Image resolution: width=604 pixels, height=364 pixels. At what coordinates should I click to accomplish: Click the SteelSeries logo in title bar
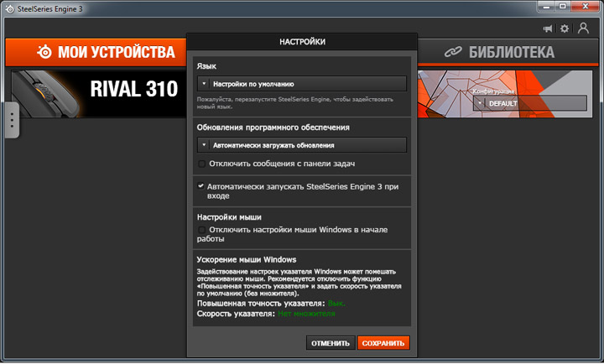point(9,8)
